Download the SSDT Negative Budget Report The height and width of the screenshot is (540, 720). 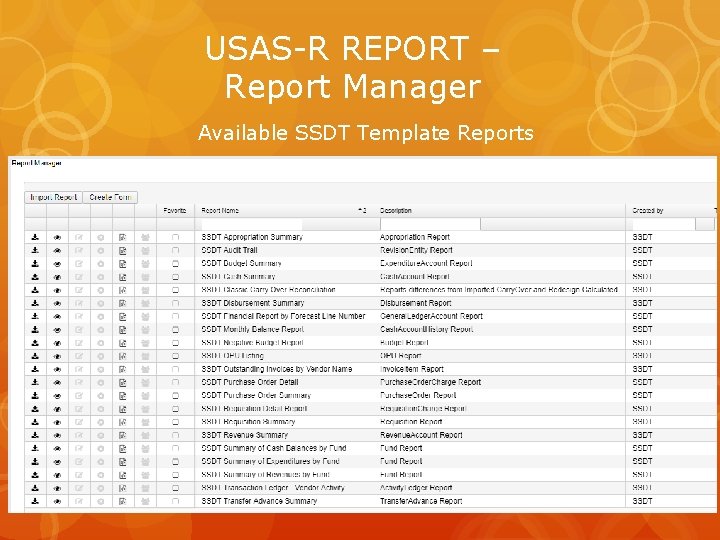tap(35, 343)
